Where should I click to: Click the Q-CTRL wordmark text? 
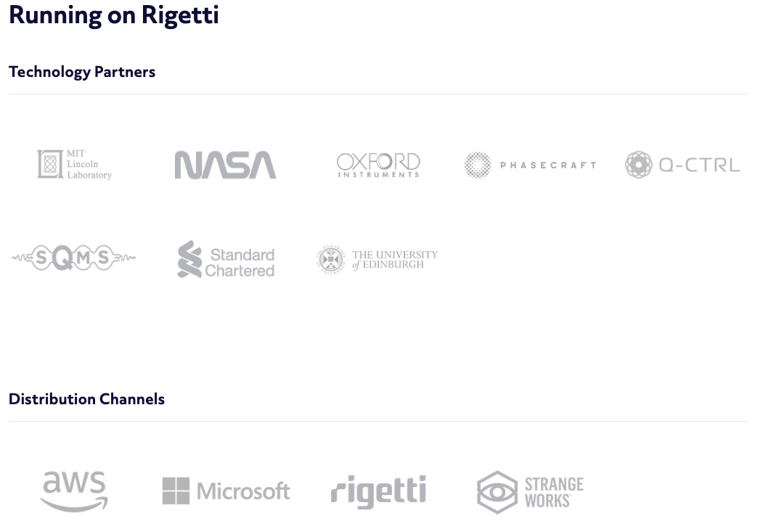(699, 165)
